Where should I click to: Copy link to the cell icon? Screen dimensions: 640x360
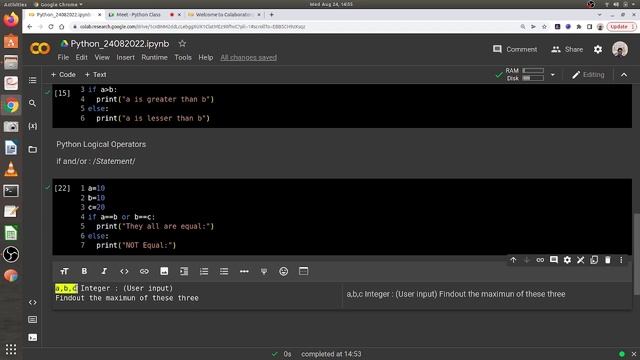point(540,260)
